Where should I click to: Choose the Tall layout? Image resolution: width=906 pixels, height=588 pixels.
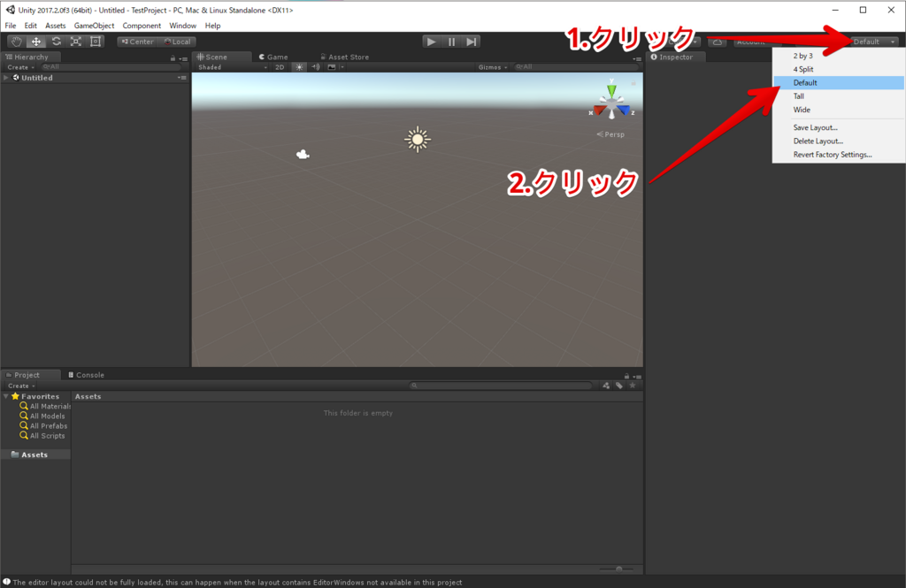pyautogui.click(x=839, y=96)
